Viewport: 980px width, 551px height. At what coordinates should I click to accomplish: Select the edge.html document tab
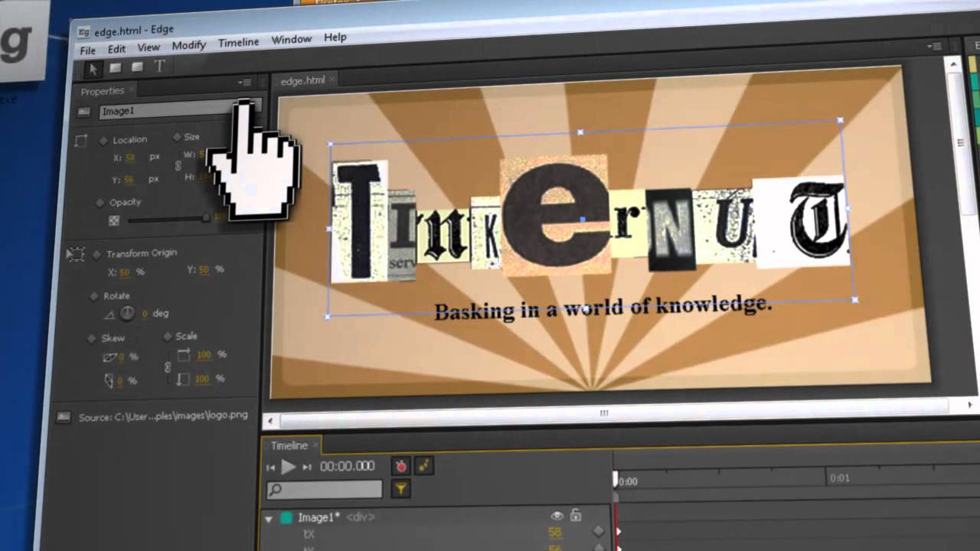302,80
